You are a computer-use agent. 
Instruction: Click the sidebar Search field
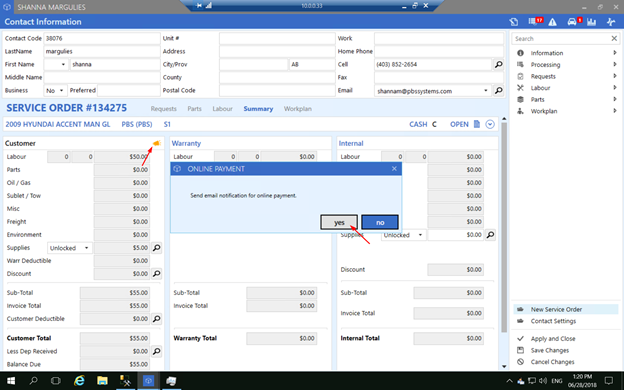pos(561,39)
